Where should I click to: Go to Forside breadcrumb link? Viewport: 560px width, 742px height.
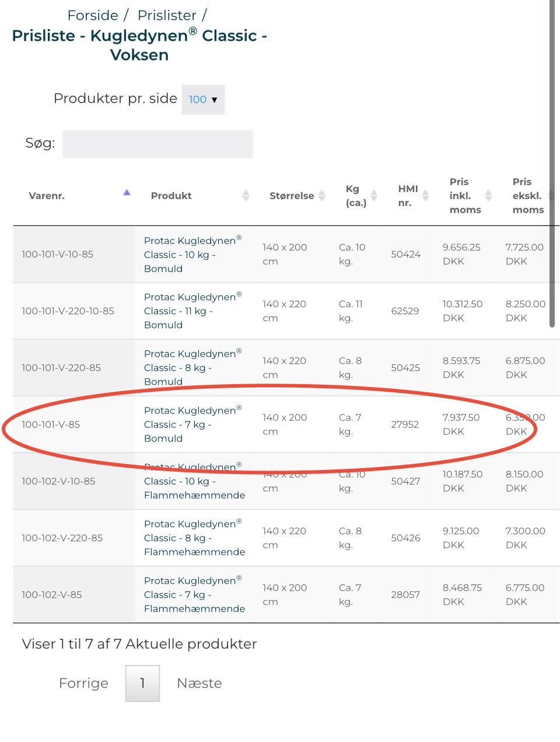[93, 15]
